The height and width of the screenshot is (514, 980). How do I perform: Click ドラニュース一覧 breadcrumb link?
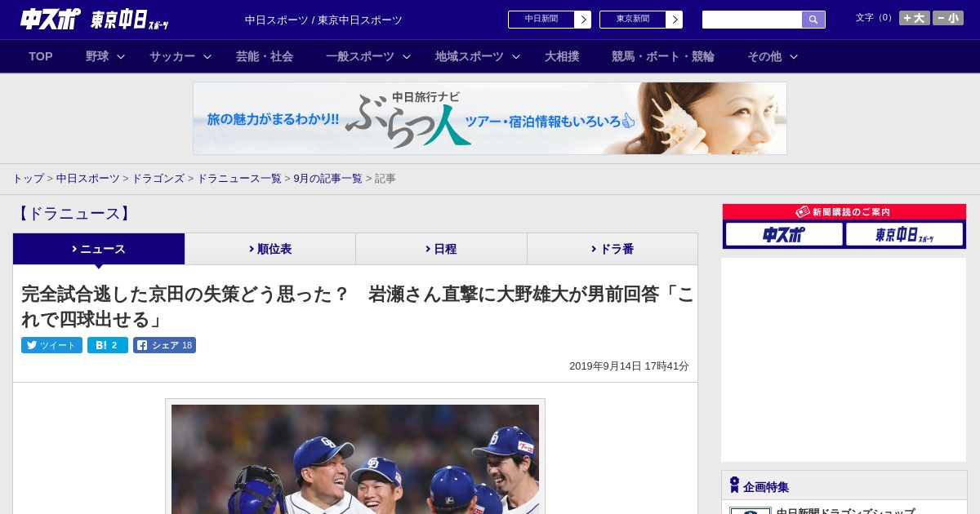tap(239, 179)
